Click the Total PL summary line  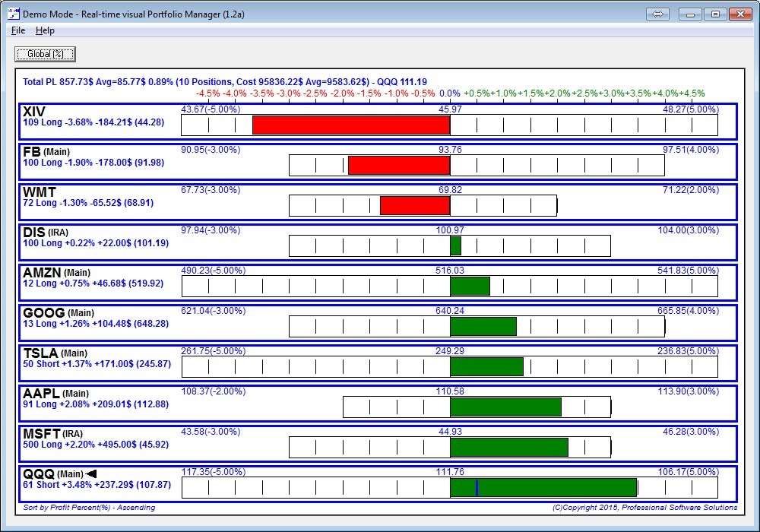pyautogui.click(x=225, y=82)
